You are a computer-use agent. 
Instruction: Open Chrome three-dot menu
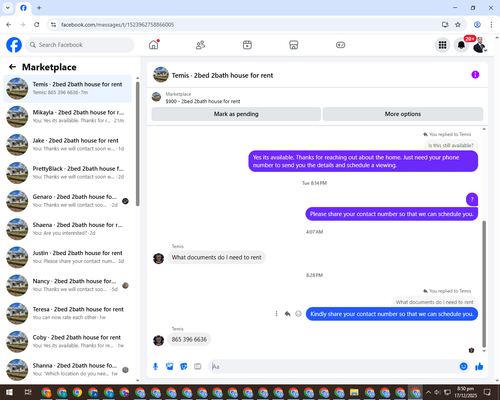click(x=491, y=24)
